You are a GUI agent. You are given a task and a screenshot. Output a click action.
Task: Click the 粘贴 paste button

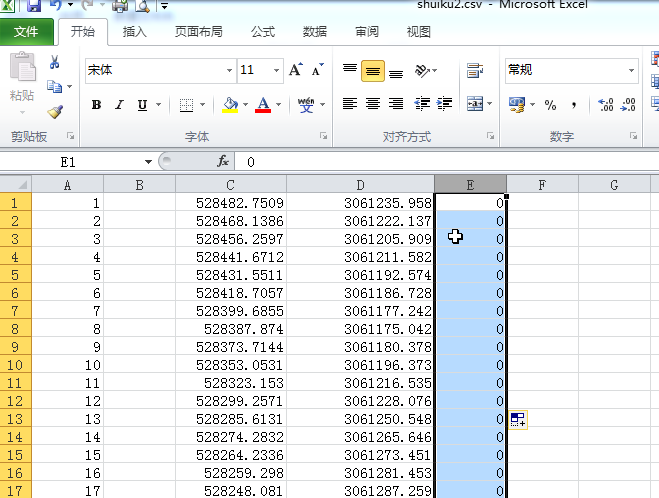(22, 80)
